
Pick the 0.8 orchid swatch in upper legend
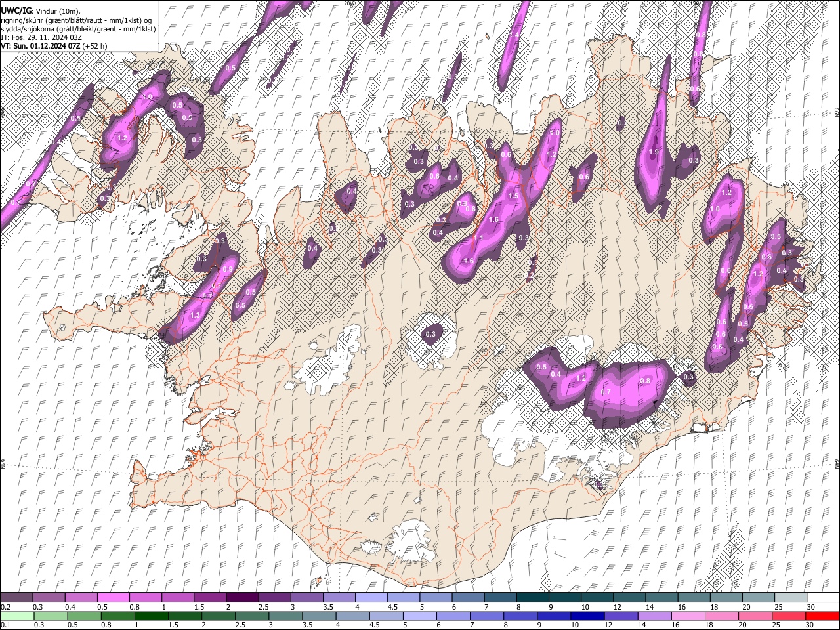(145, 597)
